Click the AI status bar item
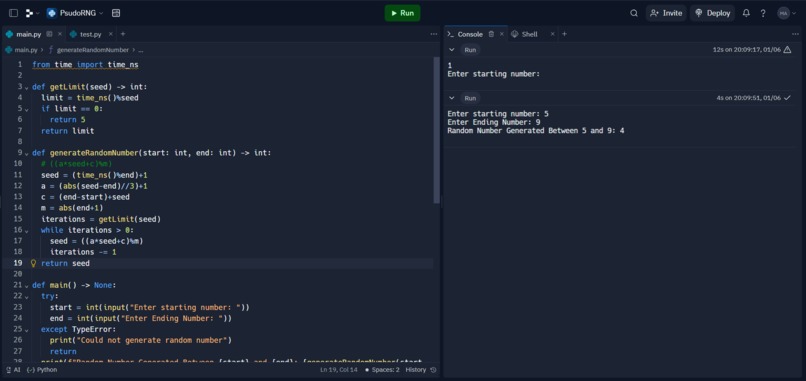806x381 pixels. pos(14,370)
